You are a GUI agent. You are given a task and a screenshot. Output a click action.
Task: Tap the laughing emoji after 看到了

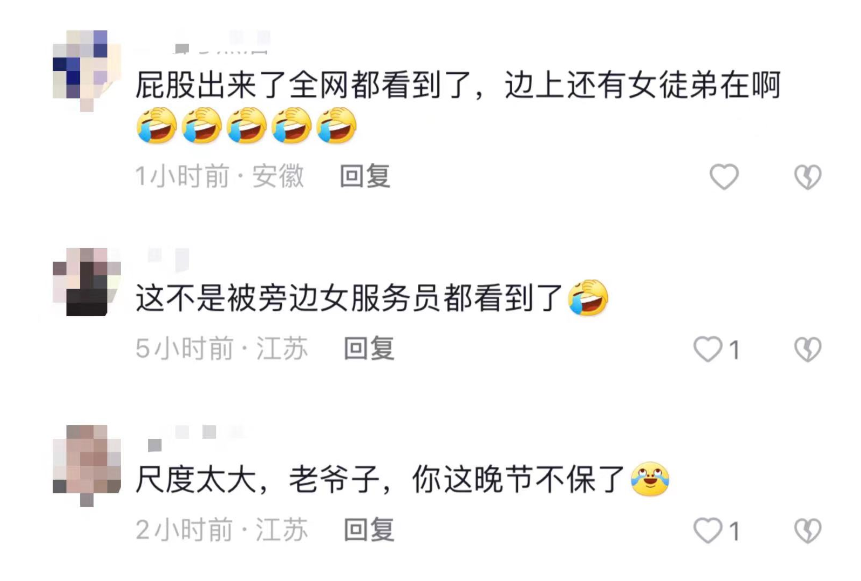[588, 298]
